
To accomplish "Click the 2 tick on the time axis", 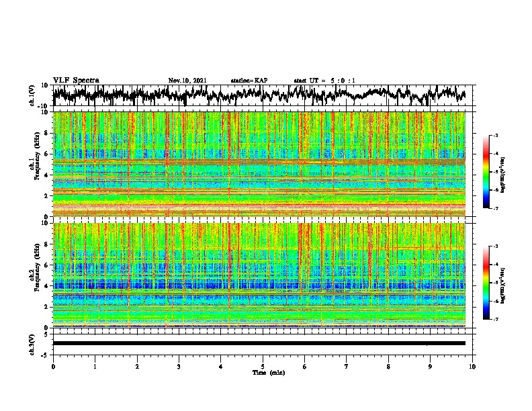I will 137,367.
